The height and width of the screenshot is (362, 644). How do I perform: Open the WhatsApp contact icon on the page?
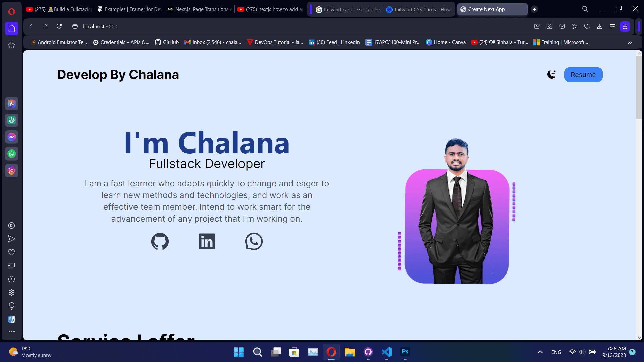254,241
